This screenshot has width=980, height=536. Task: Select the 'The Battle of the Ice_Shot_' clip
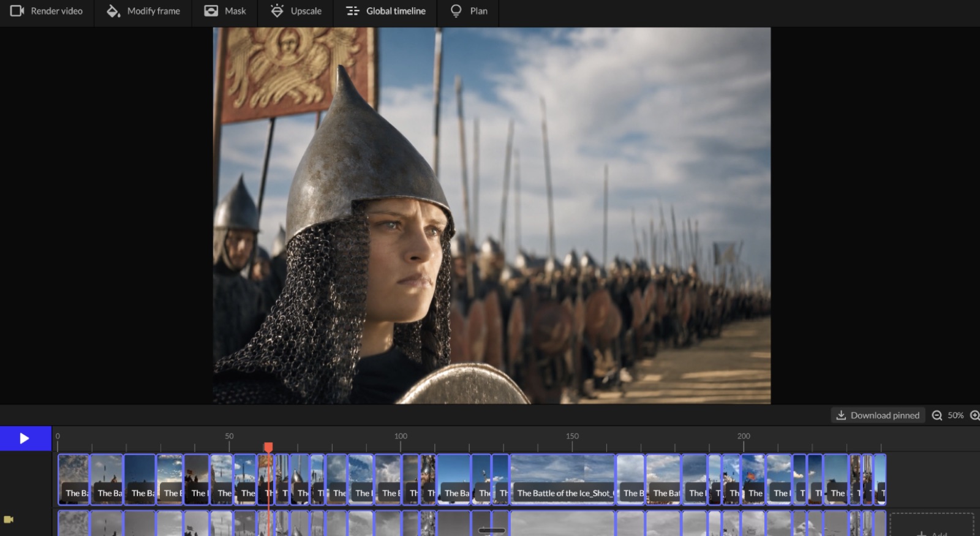point(563,479)
